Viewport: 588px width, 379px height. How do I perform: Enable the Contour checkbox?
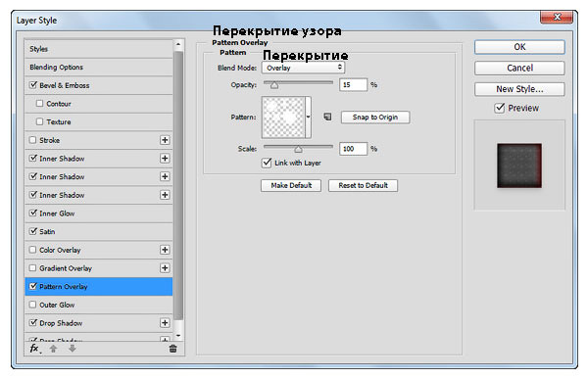click(39, 103)
